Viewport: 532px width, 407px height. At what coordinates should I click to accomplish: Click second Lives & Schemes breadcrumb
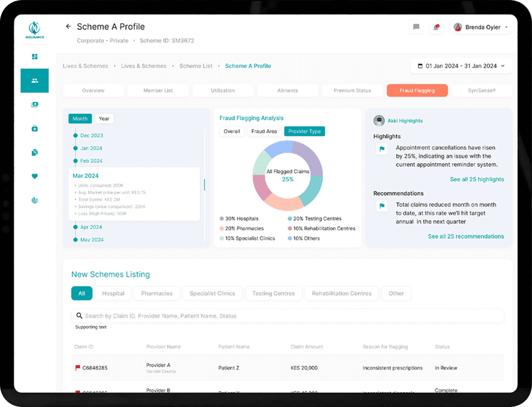pyautogui.click(x=144, y=66)
